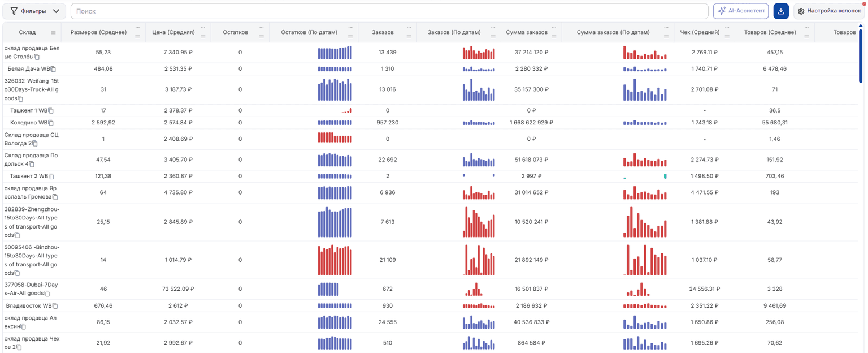Copy the Коледино WB warehouse name
Viewport: 868px width, 353px height.
point(51,123)
